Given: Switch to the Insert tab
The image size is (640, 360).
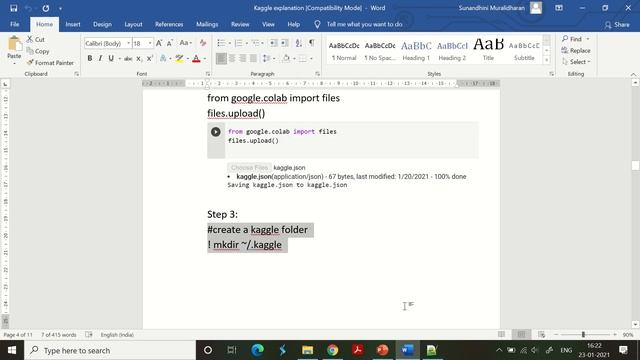Looking at the screenshot, I should click(x=73, y=24).
